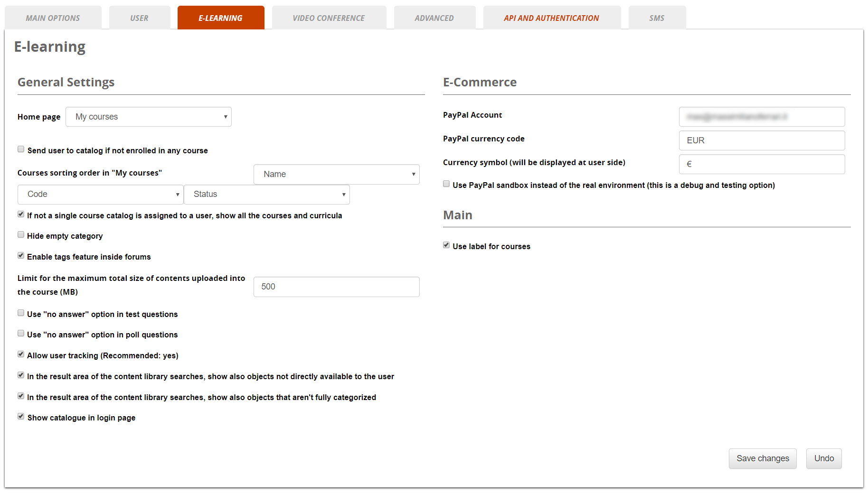Image resolution: width=868 pixels, height=494 pixels.
Task: Open the Status sorting dropdown
Action: [267, 194]
